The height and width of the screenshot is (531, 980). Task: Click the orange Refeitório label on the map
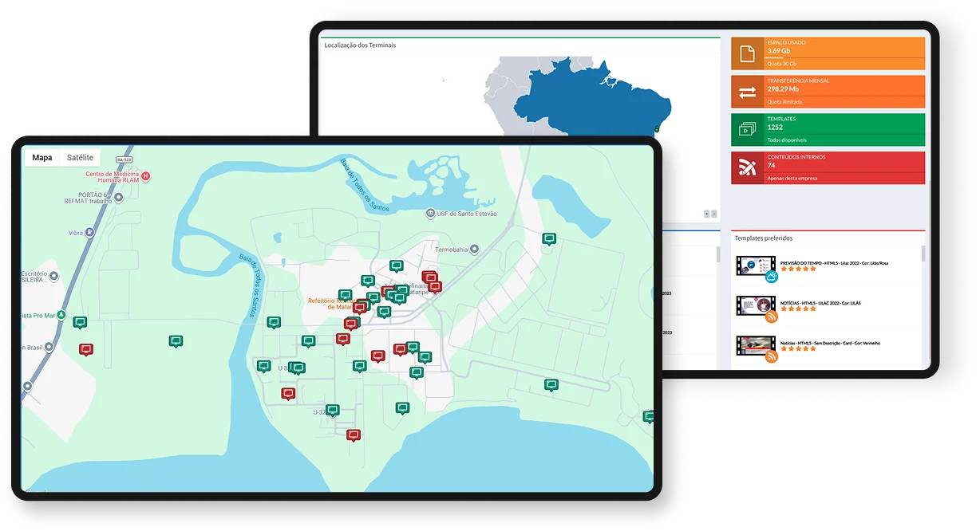(x=330, y=303)
